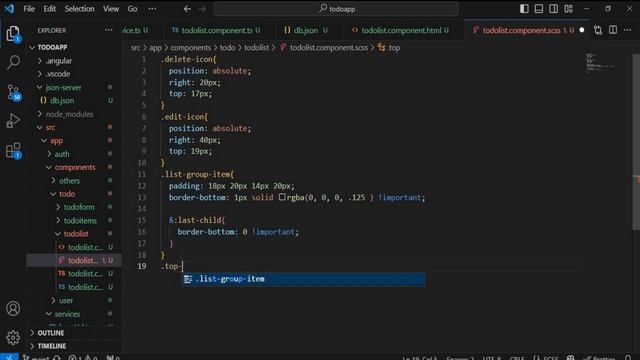Image resolution: width=640 pixels, height=360 pixels.
Task: Open the editor More Actions ellipsis
Action: click(627, 30)
